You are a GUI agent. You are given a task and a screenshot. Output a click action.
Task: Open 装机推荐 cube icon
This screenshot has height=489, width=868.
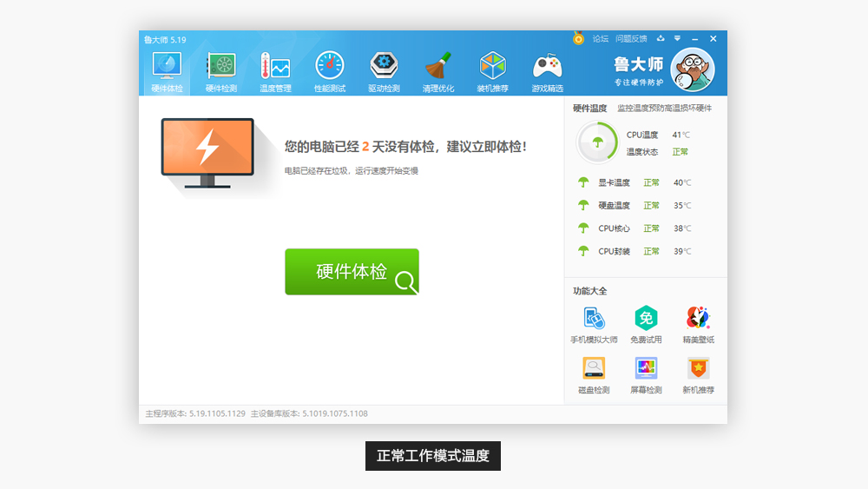click(x=492, y=72)
